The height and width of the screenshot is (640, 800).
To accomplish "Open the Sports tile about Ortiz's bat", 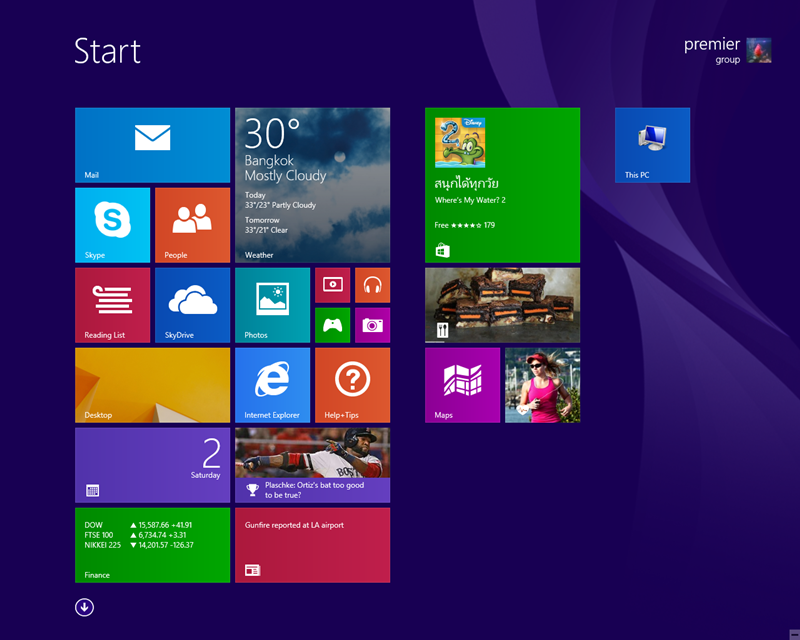I will pos(312,465).
